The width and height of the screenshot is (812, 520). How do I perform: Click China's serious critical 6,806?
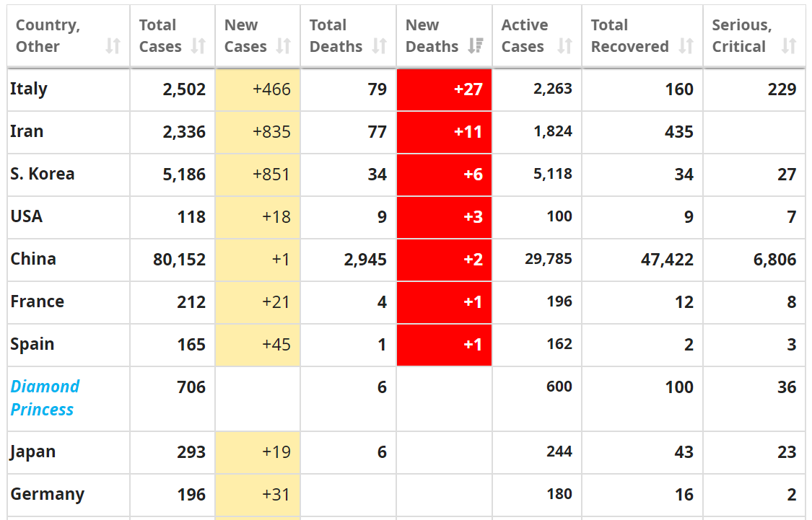click(x=774, y=259)
